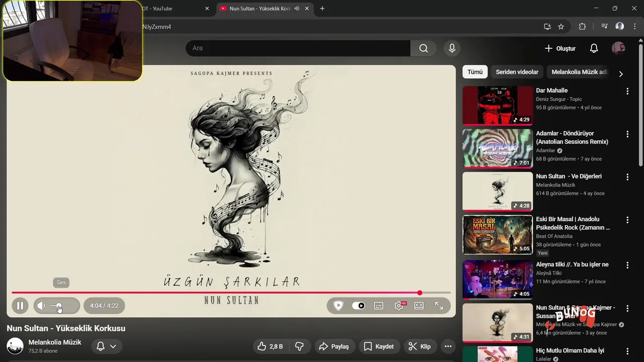Open the Dar Mahalle video thumbnail

coord(498,105)
